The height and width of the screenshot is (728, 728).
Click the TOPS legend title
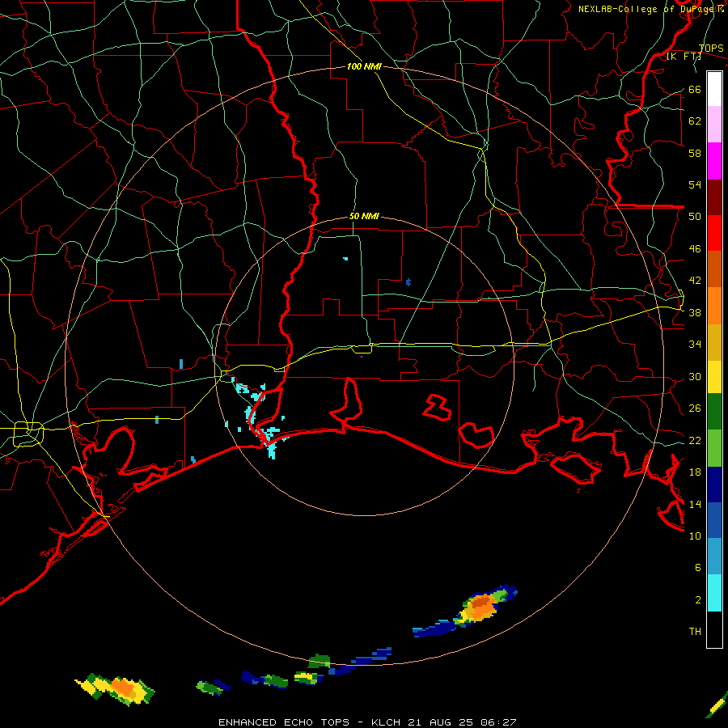point(711,49)
